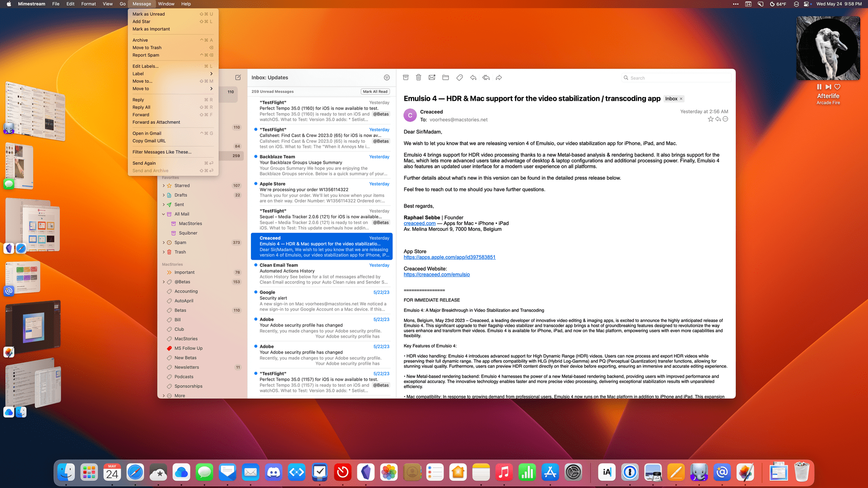Open the message list filter icon
Image resolution: width=868 pixels, height=488 pixels.
coord(387,78)
